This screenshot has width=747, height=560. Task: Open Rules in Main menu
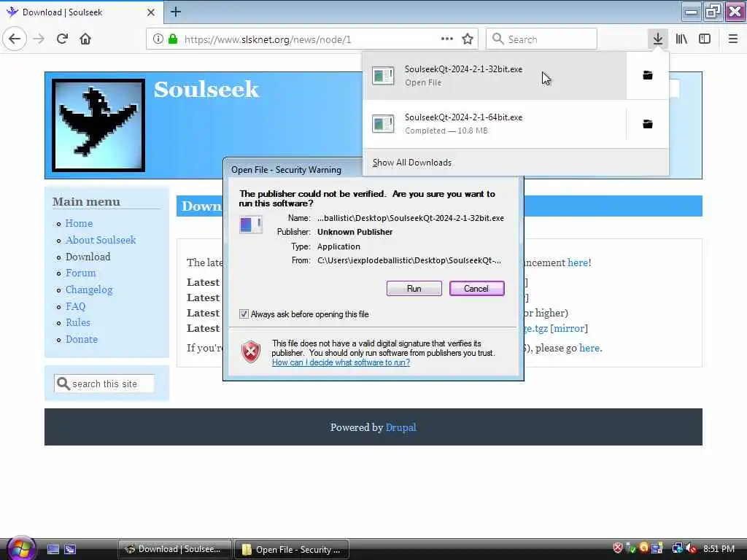tap(77, 322)
